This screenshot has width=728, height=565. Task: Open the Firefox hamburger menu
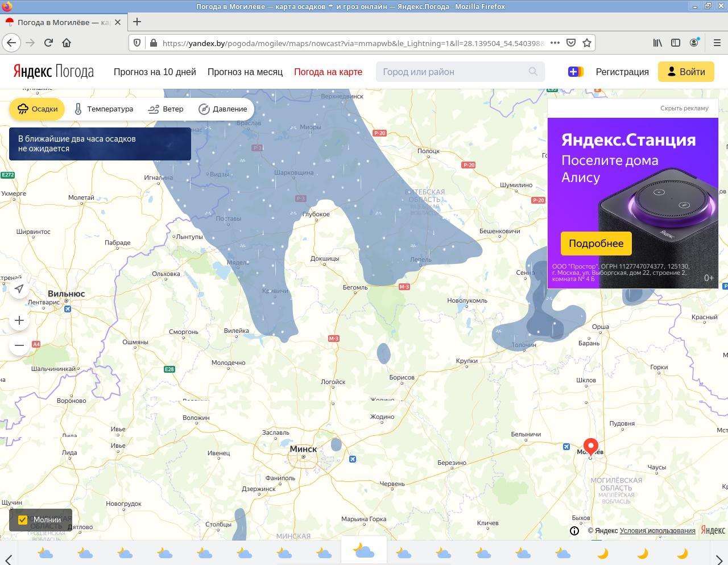coord(717,43)
